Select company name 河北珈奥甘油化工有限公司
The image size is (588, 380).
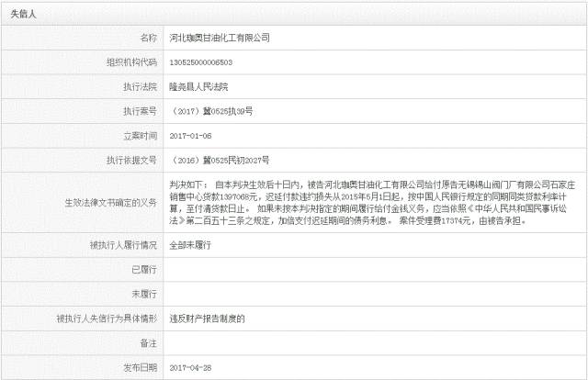click(x=220, y=39)
